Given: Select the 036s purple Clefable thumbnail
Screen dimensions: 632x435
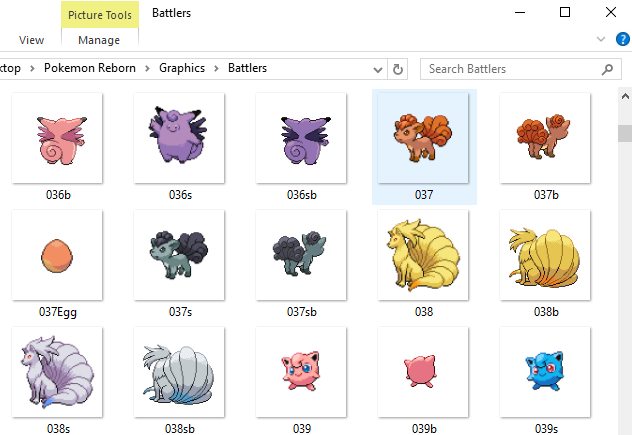Looking at the screenshot, I should 179,138.
